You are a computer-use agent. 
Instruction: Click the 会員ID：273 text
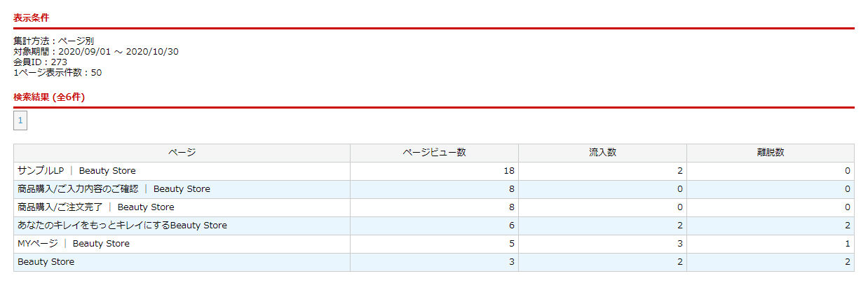click(40, 62)
